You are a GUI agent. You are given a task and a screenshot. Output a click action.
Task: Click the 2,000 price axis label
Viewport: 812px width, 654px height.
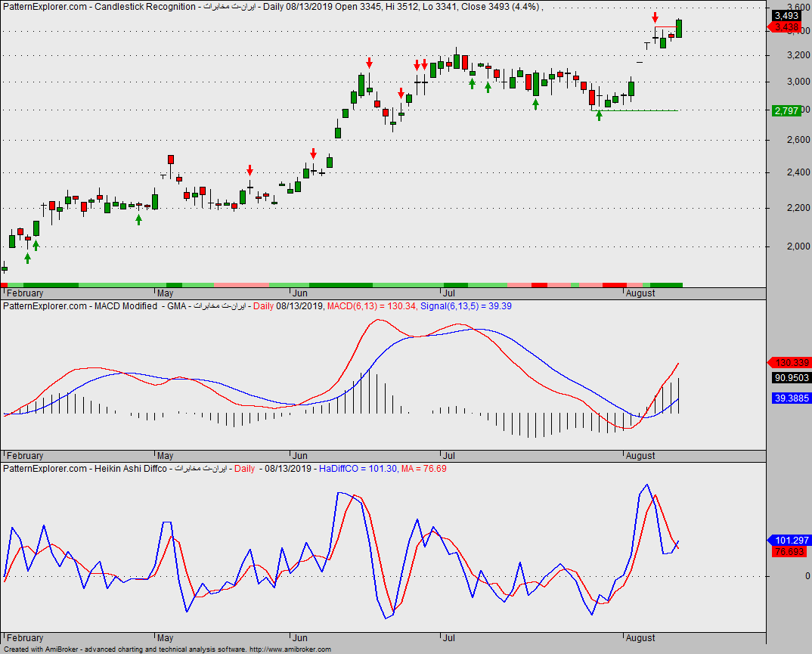point(798,246)
